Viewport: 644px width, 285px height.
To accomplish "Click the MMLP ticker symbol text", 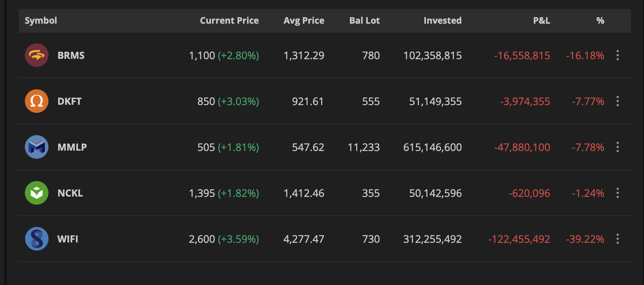I will click(x=72, y=147).
